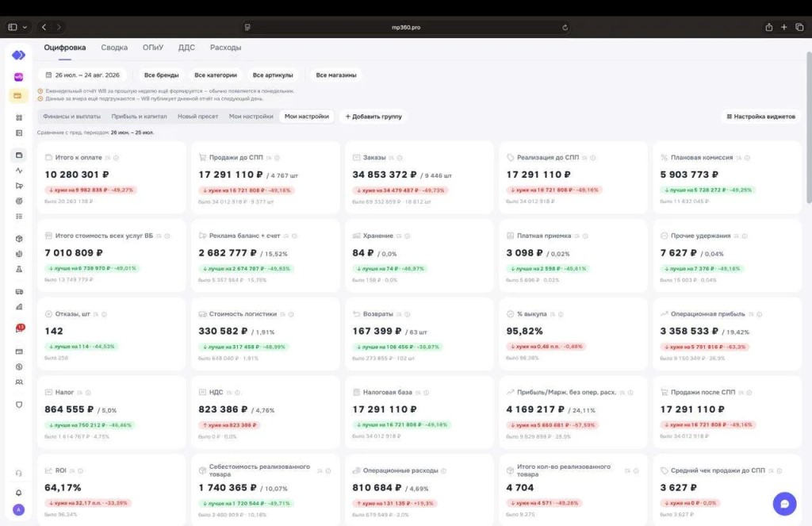This screenshot has width=812, height=526.
Task: Reload the page using Safari's refresh icon
Action: [565, 28]
